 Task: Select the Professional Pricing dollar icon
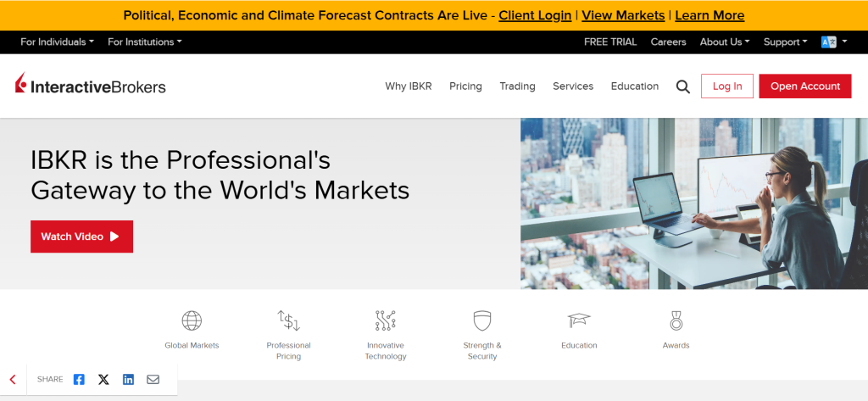click(x=288, y=320)
